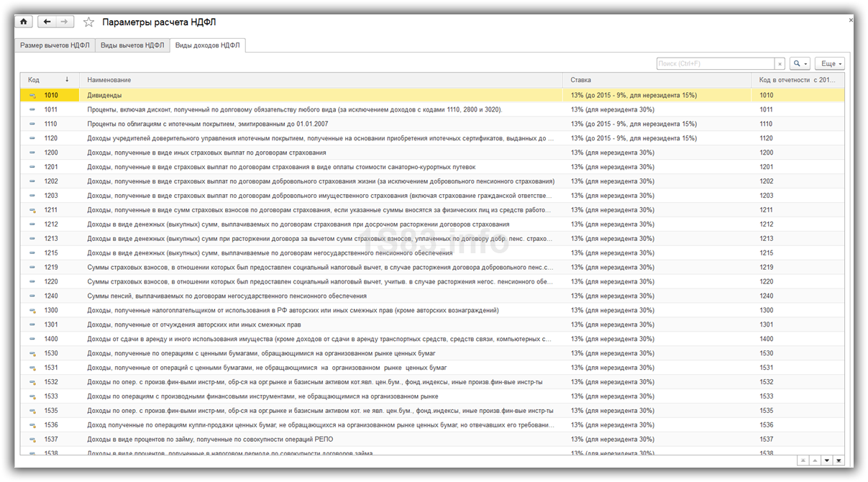Open the Виды вычетов НДФЛ tab
This screenshot has width=868, height=482.
(132, 45)
